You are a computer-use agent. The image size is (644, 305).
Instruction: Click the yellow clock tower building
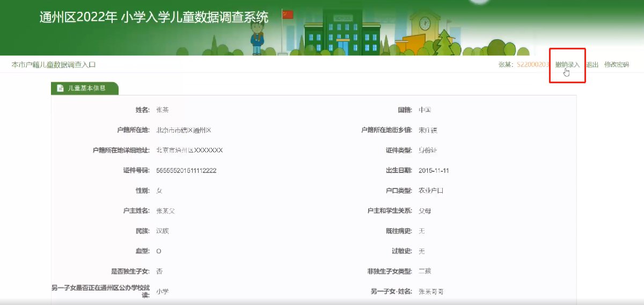pyautogui.click(x=425, y=31)
